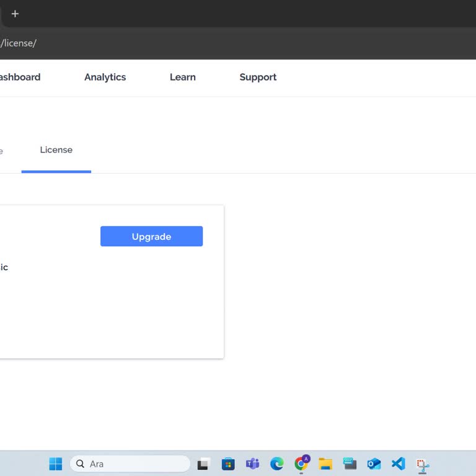This screenshot has height=476, width=476.
Task: Open File Explorer from the taskbar
Action: click(325, 464)
